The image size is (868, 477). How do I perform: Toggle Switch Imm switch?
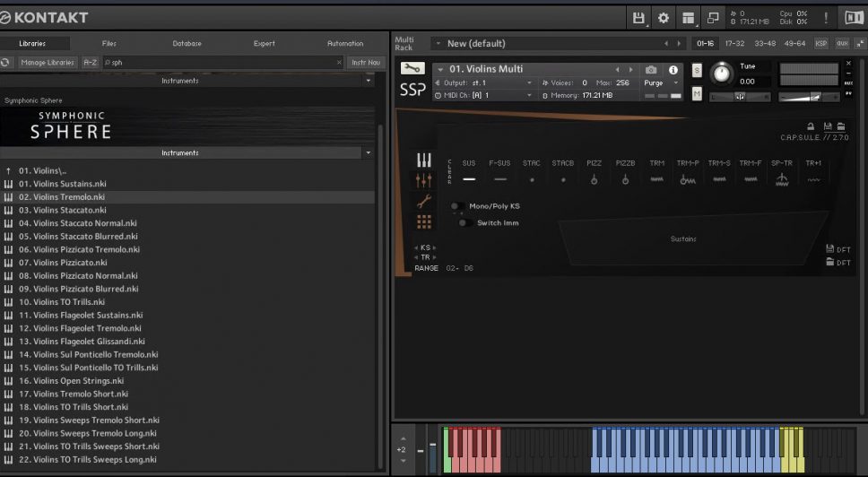click(465, 223)
